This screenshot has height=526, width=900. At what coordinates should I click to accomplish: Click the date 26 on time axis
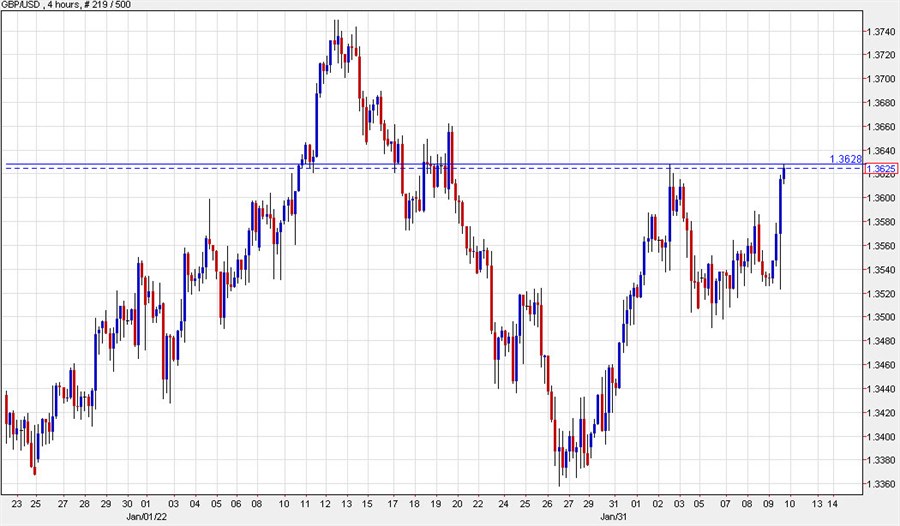[546, 504]
